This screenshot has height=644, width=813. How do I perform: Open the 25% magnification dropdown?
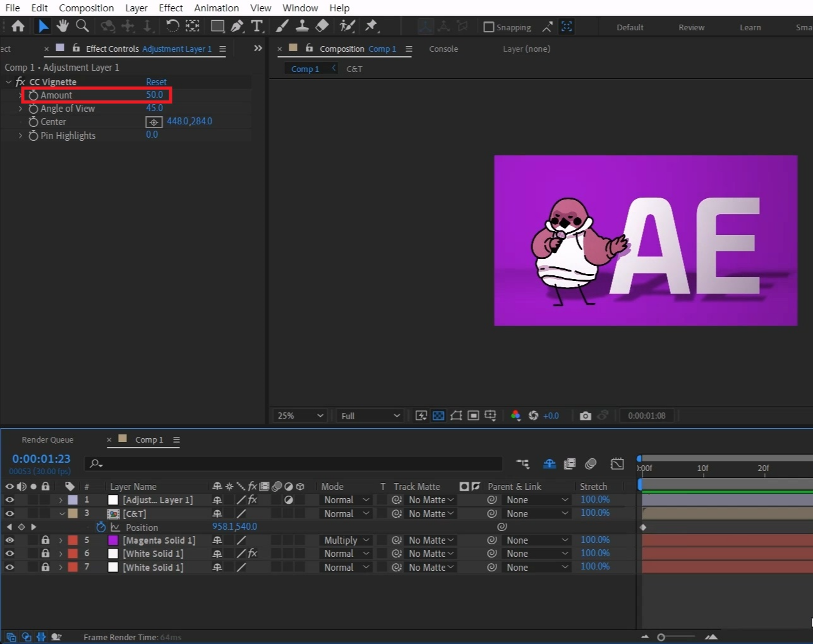click(300, 415)
